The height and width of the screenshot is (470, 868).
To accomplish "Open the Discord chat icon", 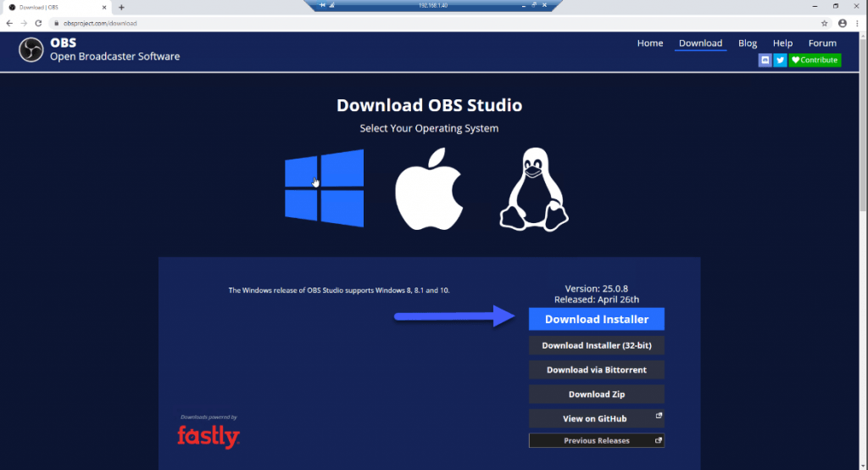I will coord(765,60).
